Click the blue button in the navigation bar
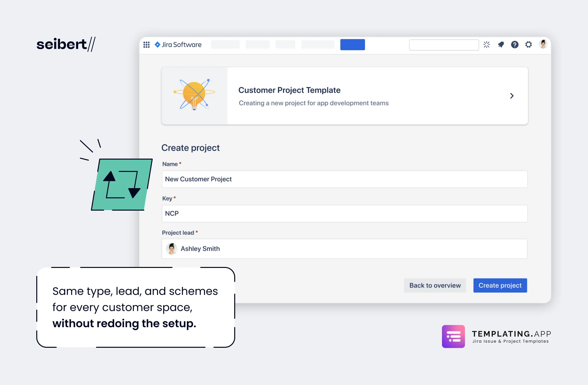This screenshot has height=385, width=588. coord(352,45)
